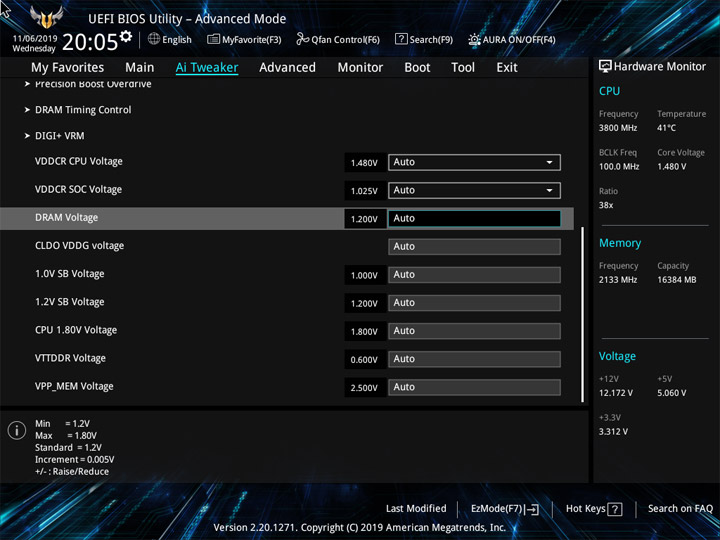
Task: Open Qfan Control fan icon
Action: pos(302,39)
